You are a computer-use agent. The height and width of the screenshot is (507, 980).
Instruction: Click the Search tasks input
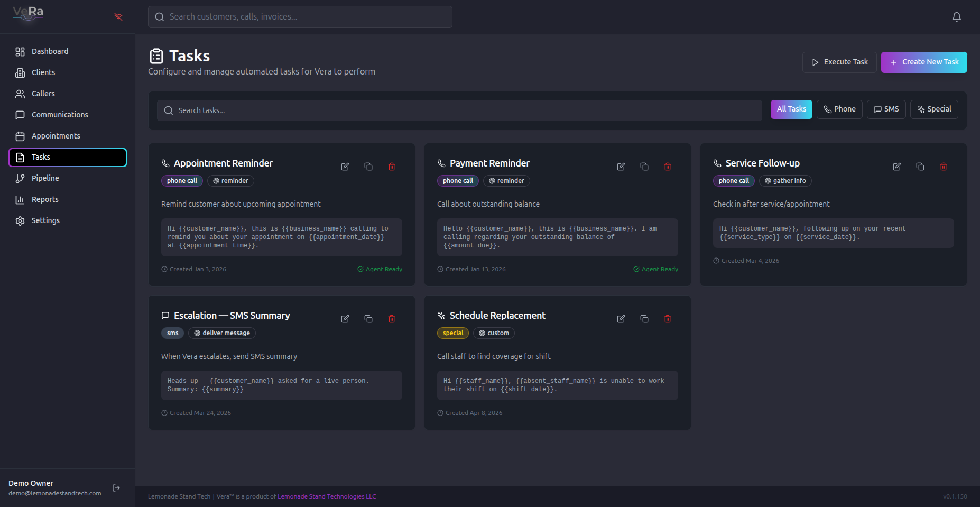tap(459, 110)
